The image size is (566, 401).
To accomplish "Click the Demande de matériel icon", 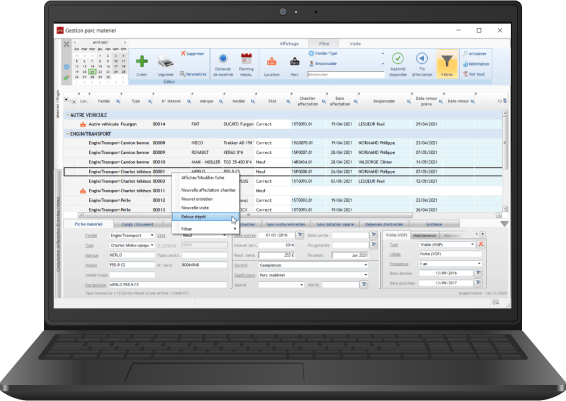I will click(x=223, y=58).
